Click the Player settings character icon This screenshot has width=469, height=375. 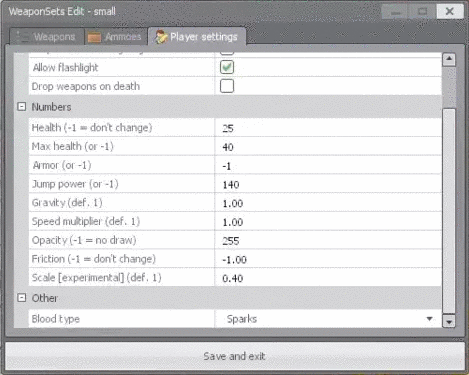161,37
